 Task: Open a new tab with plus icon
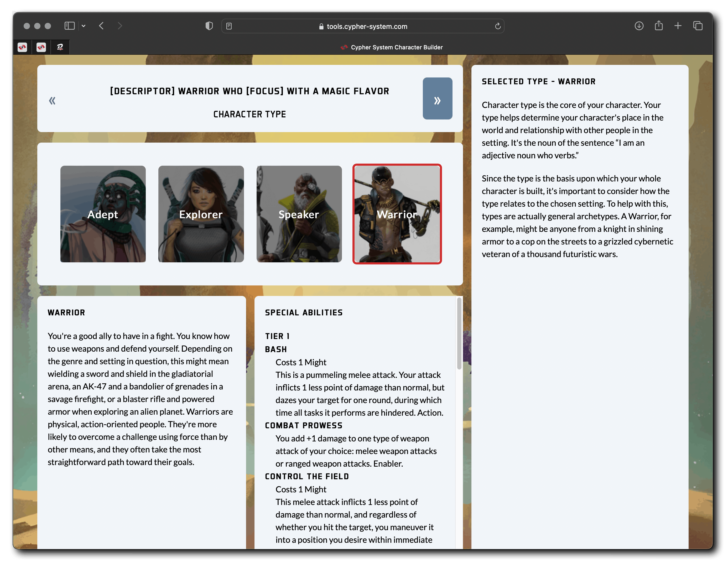(678, 26)
